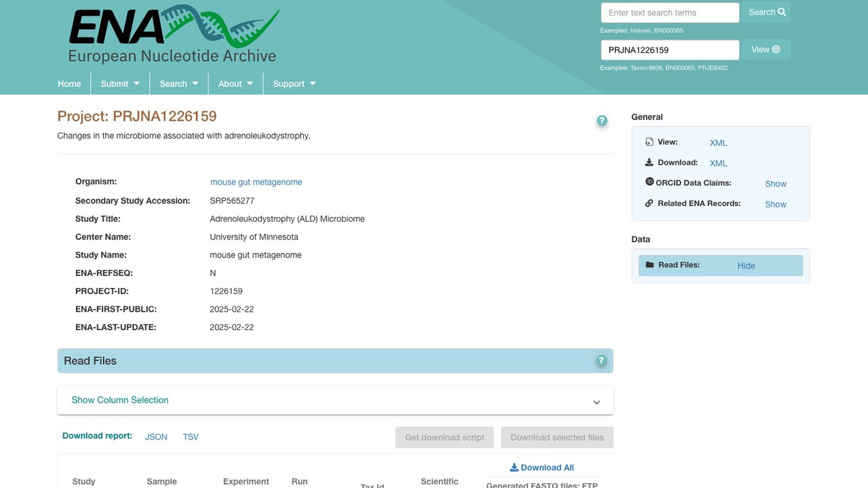The width and height of the screenshot is (868, 488).
Task: Click the Study column header
Action: pyautogui.click(x=84, y=482)
